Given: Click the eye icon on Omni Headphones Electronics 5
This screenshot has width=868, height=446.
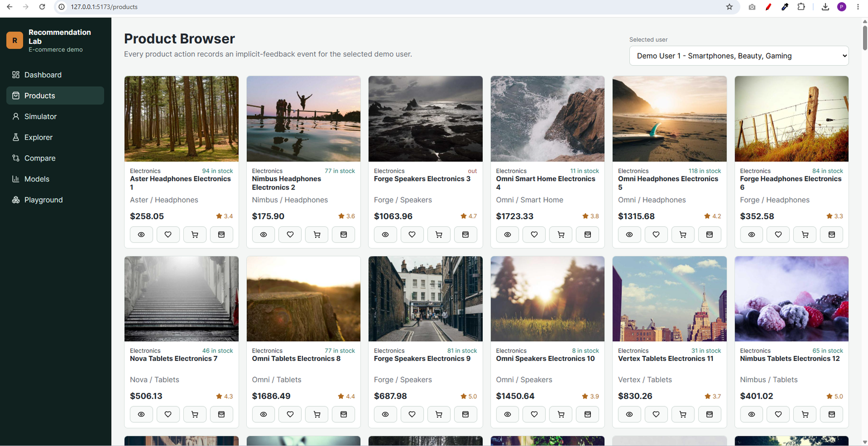Looking at the screenshot, I should [629, 234].
